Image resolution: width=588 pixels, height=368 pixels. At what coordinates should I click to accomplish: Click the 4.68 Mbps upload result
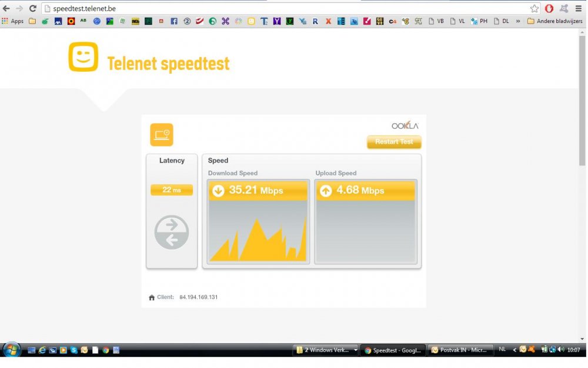[x=360, y=190]
